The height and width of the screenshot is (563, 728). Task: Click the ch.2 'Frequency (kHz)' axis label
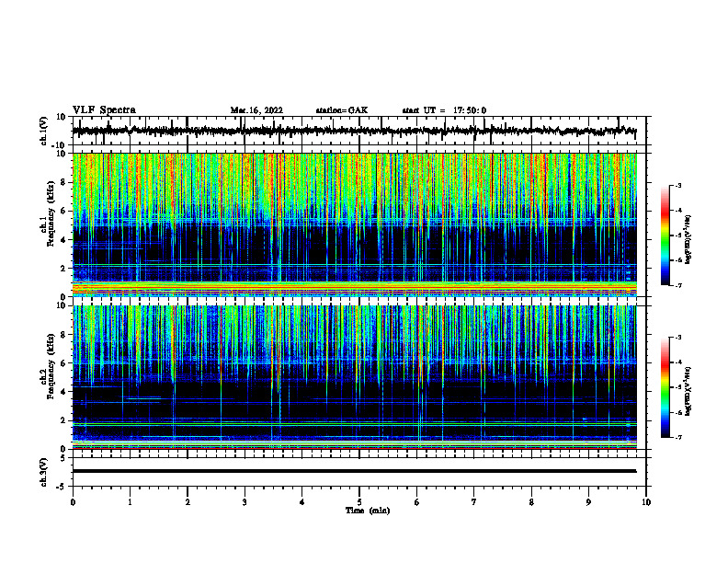click(x=51, y=366)
